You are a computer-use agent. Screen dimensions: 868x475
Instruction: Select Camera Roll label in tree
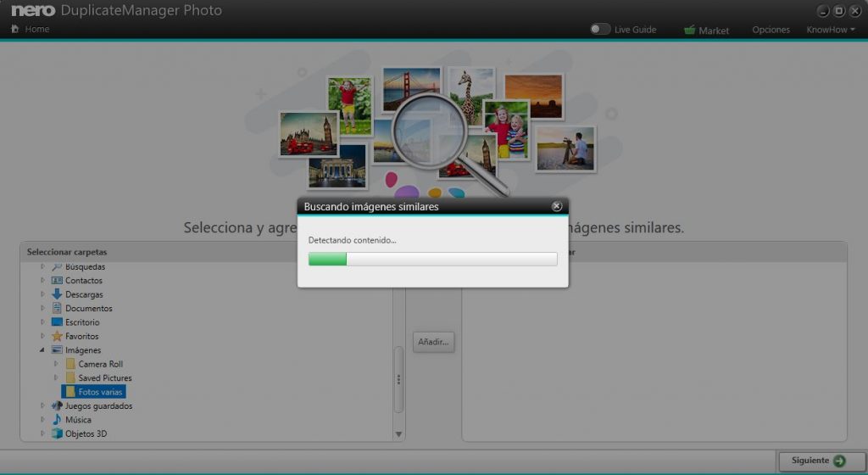pyautogui.click(x=100, y=364)
